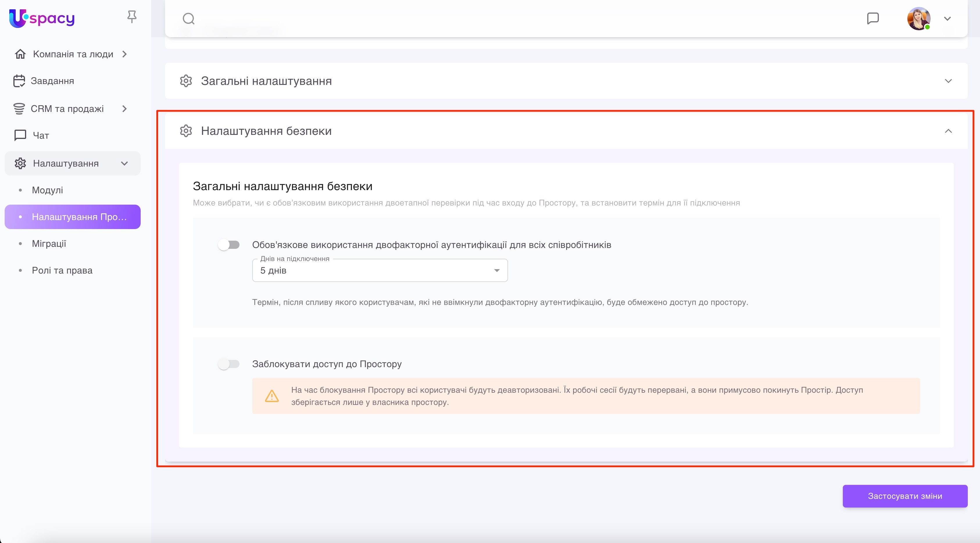This screenshot has height=543, width=980.
Task: Expand the Загальні налаштування section chevron
Action: pos(948,81)
